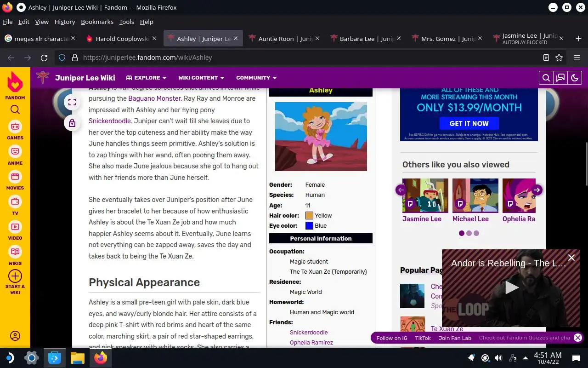This screenshot has height=368, width=588.
Task: Click the TikTok link in bottom bar
Action: [423, 338]
